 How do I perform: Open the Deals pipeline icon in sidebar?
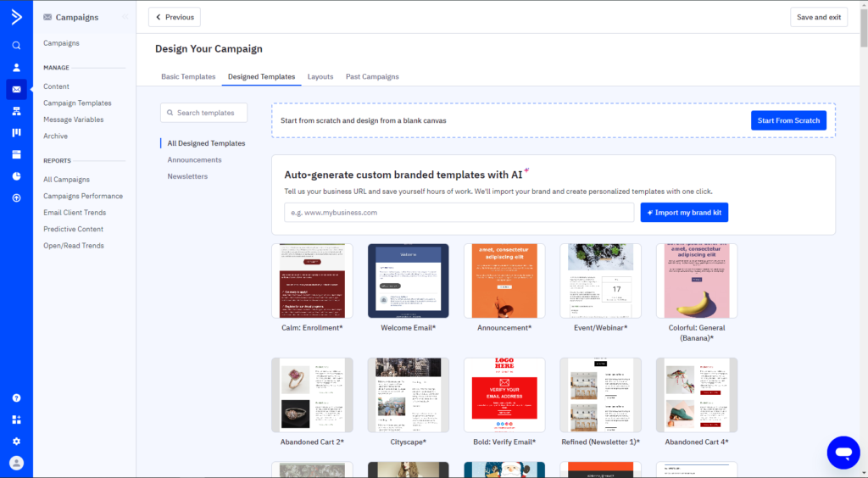[17, 133]
